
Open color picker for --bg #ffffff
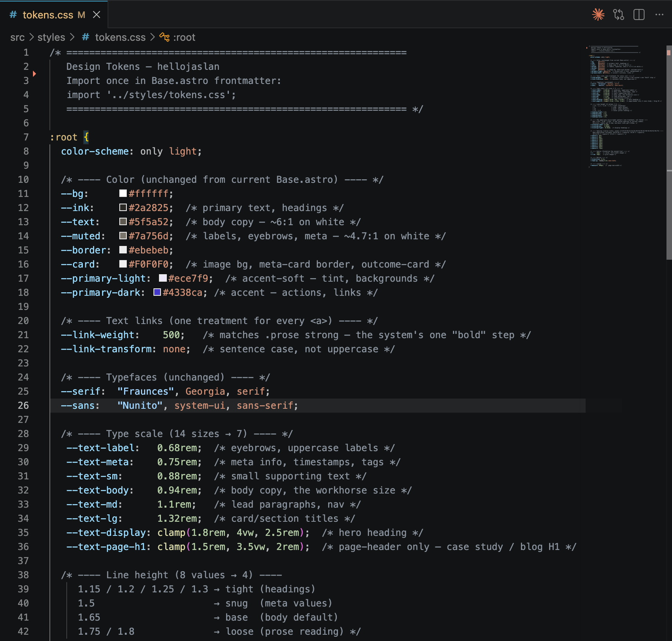tap(123, 193)
